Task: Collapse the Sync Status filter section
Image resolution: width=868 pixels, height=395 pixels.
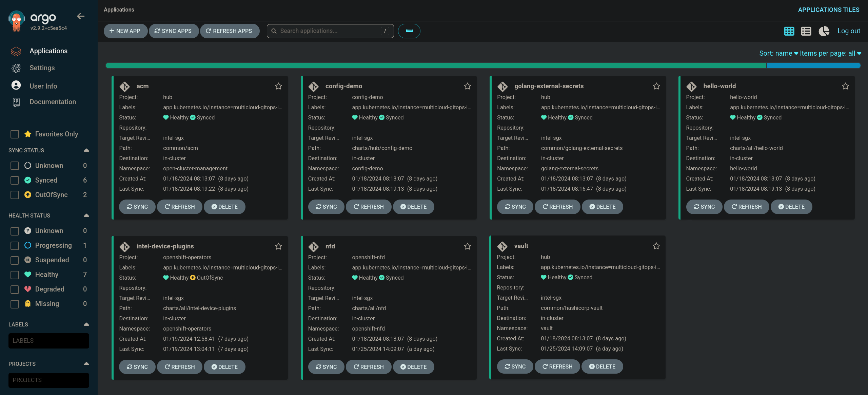Action: [86, 150]
